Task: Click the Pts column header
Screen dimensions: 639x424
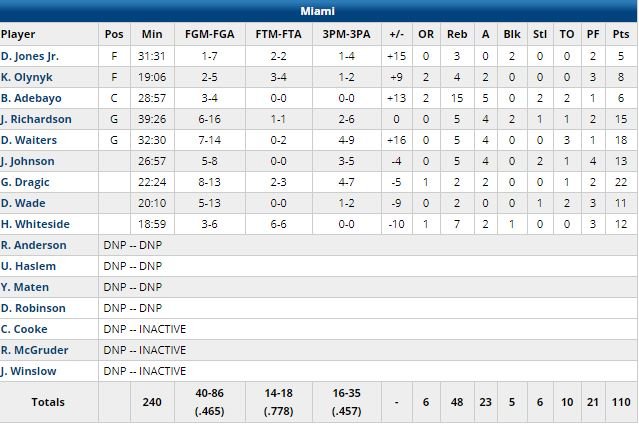Action: point(621,34)
